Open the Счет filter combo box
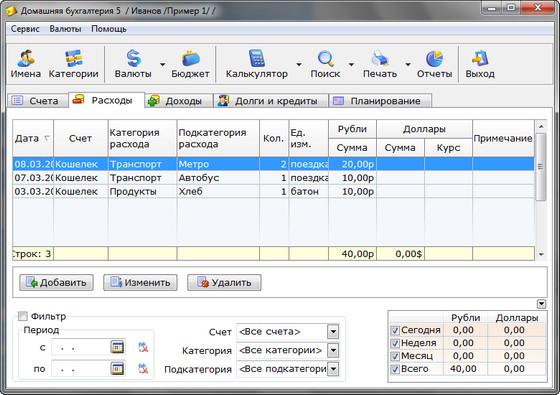 [x=288, y=332]
